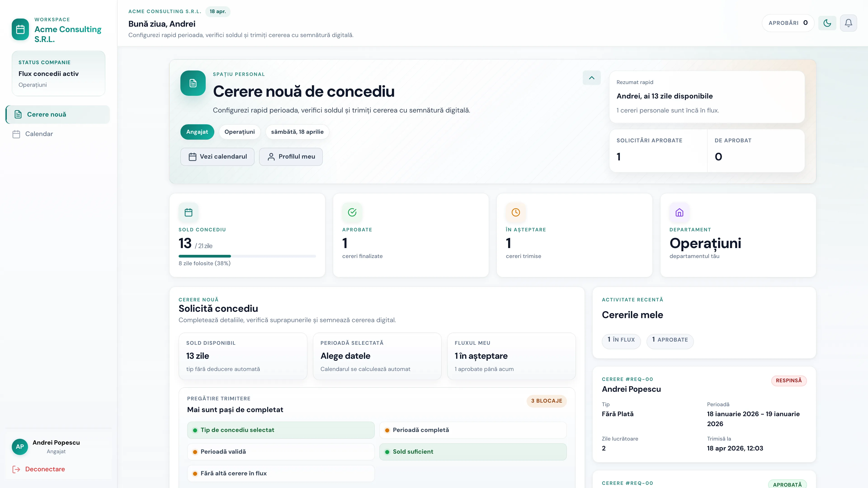Click the Calendar icon in sidebar

pyautogui.click(x=16, y=134)
